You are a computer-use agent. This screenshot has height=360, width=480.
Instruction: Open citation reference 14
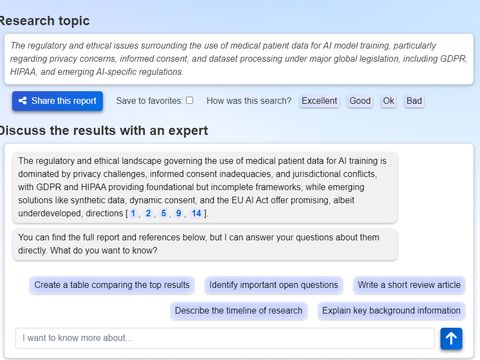[196, 213]
